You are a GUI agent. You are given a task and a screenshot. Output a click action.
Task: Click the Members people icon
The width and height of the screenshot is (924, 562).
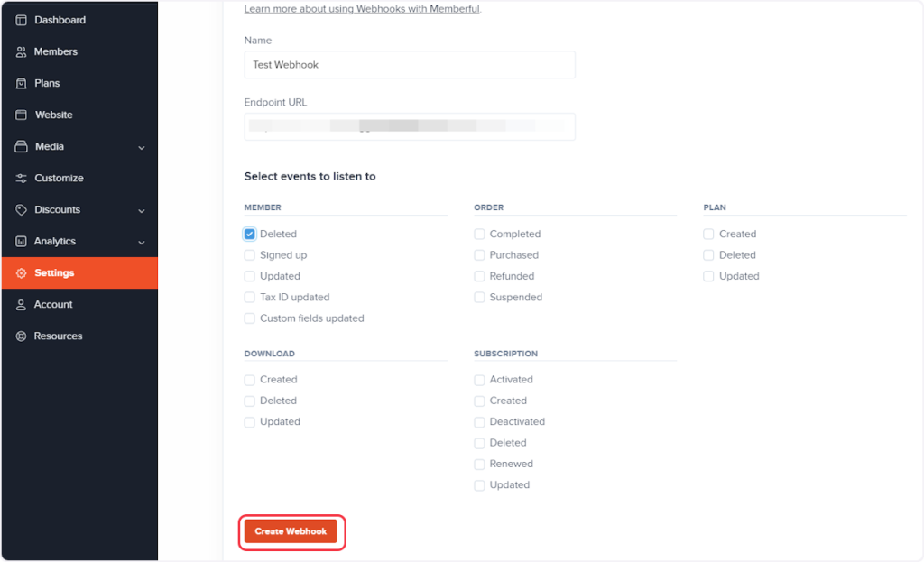point(22,51)
